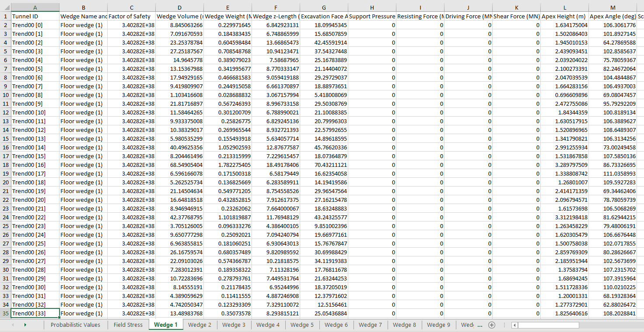This screenshot has width=644, height=332.
Task: Select column D header
Action: tap(179, 7)
